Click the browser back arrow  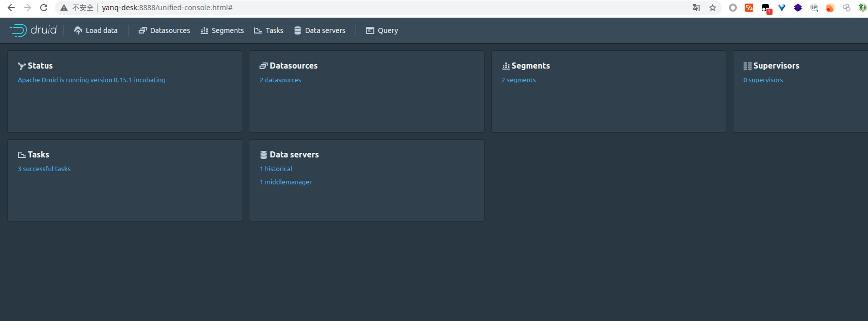coord(11,8)
